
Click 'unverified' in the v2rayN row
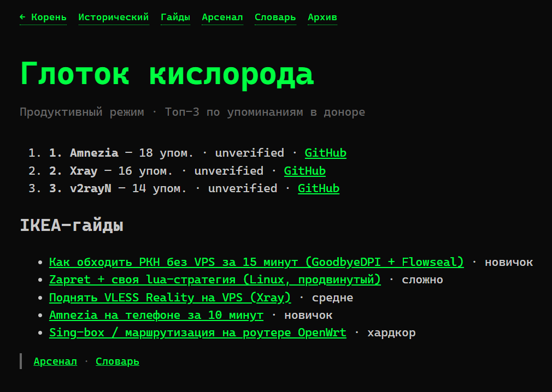[x=243, y=188]
